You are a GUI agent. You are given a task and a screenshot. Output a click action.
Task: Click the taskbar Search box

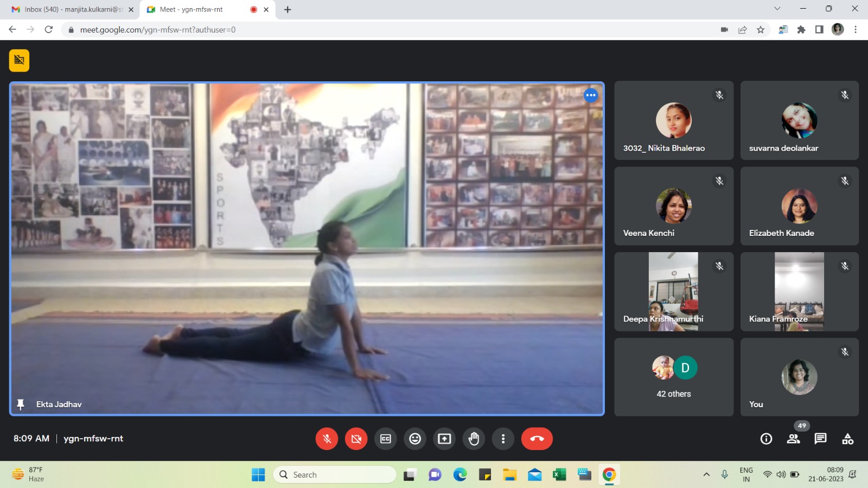click(x=335, y=475)
